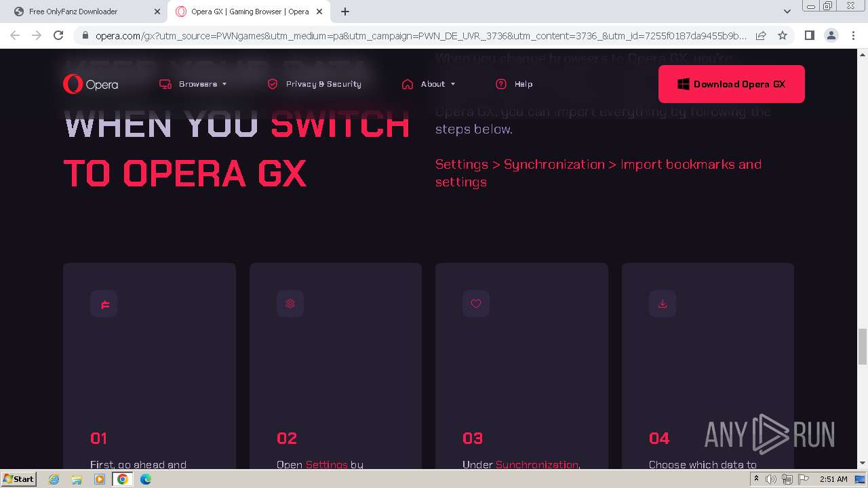Click the step 02 card gear icon
The image size is (868, 488).
(290, 304)
